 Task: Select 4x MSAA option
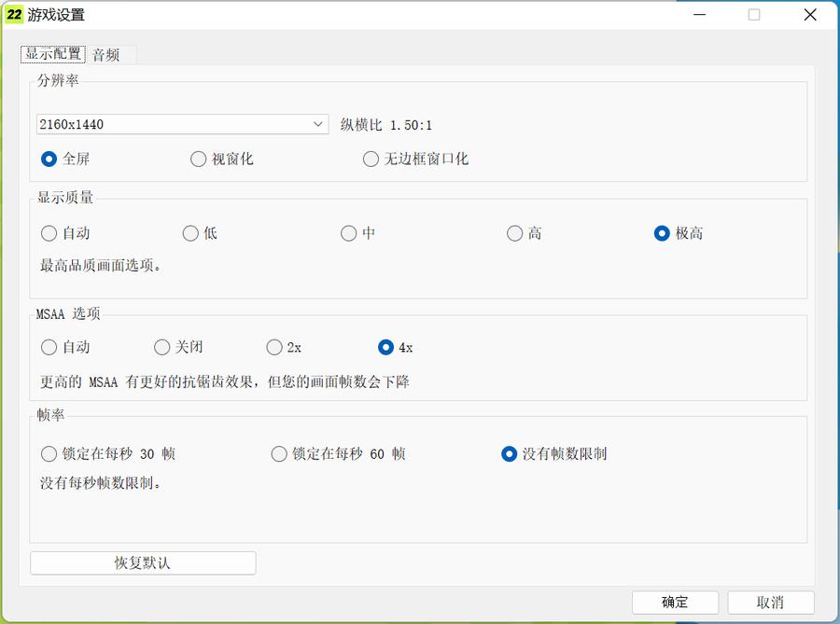tap(385, 347)
